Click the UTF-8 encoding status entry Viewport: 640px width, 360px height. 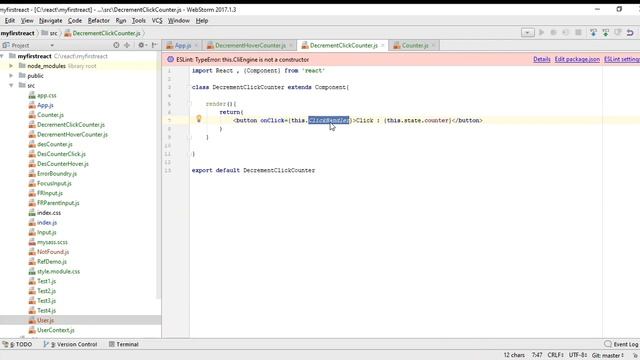[578, 355]
